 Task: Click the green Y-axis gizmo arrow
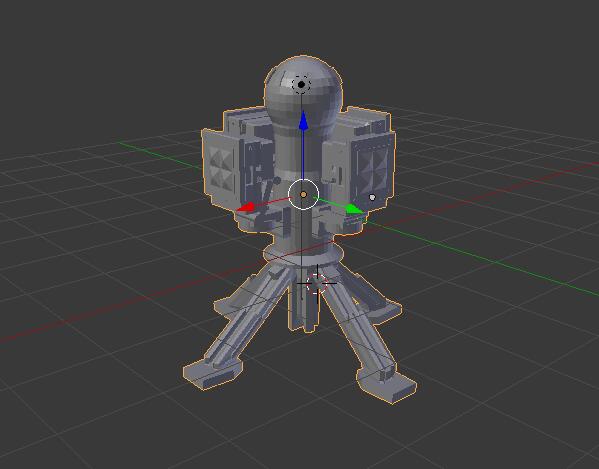pos(355,209)
